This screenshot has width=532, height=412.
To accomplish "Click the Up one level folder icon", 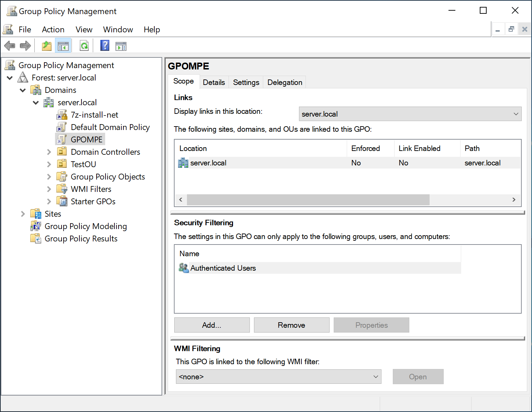I will point(47,46).
